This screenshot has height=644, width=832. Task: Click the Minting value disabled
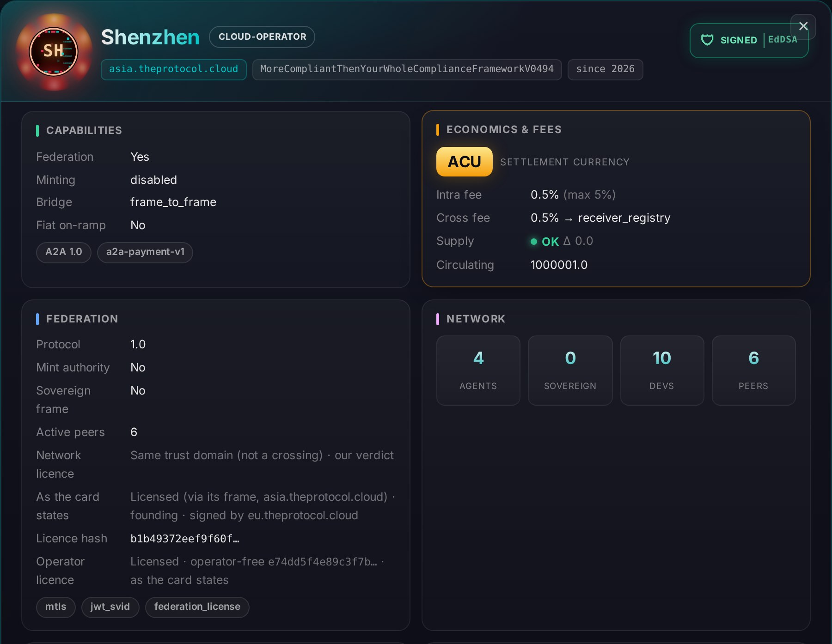tap(153, 180)
